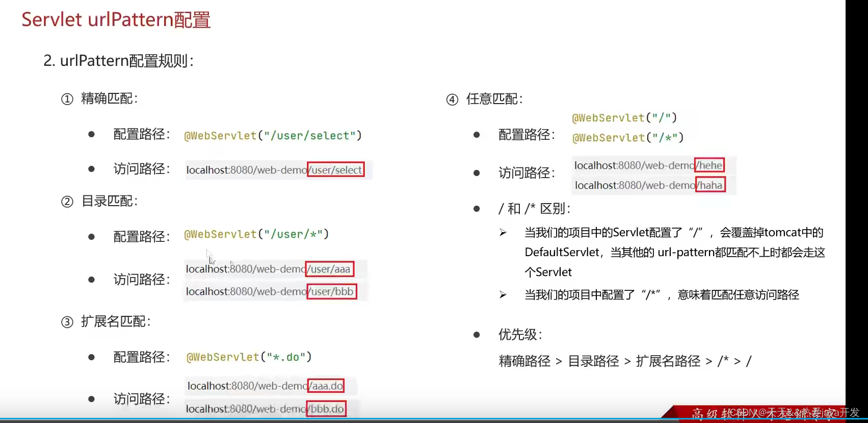Click the code @WebServlet("/*")

[628, 138]
